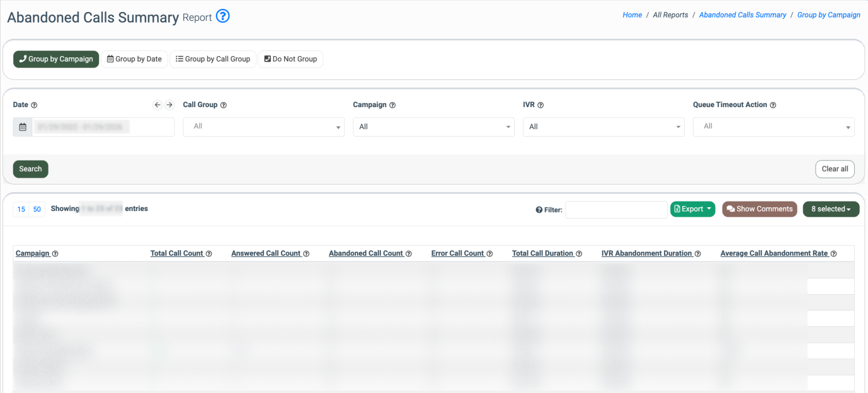This screenshot has width=868, height=393.
Task: Expand the Export dropdown menu
Action: pos(692,209)
